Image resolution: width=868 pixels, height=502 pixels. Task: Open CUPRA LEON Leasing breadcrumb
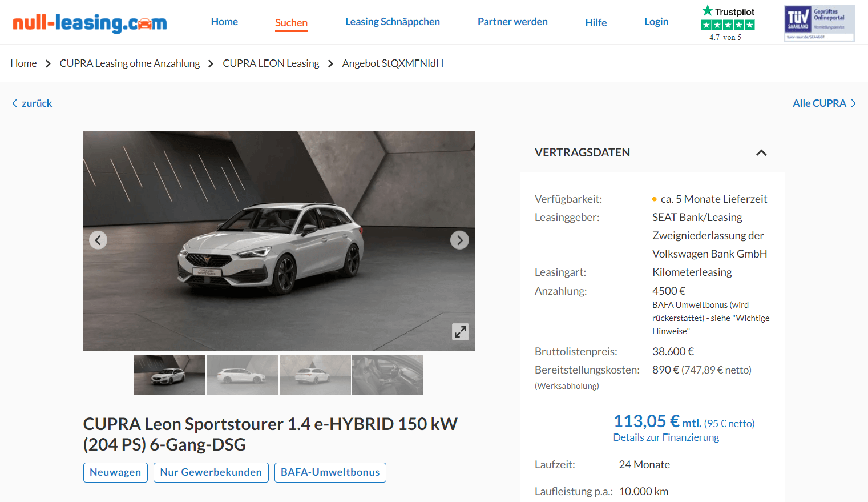[x=271, y=63]
